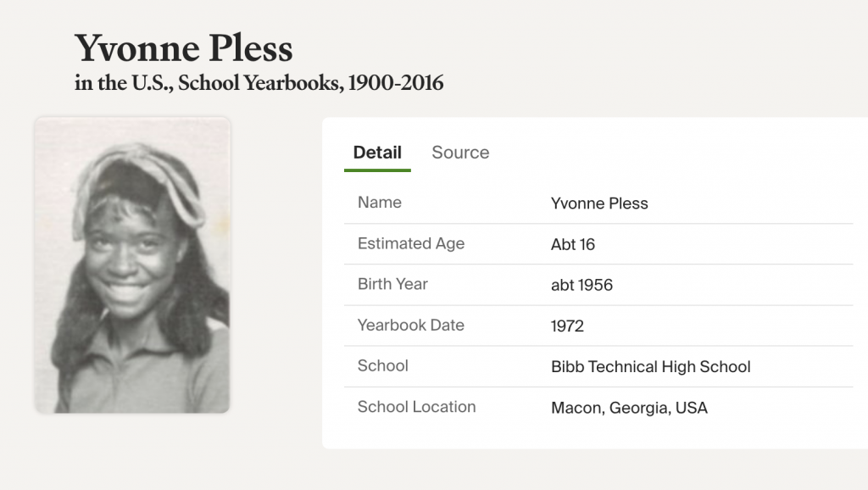868x490 pixels.
Task: Switch to the Source tab
Action: [x=460, y=153]
